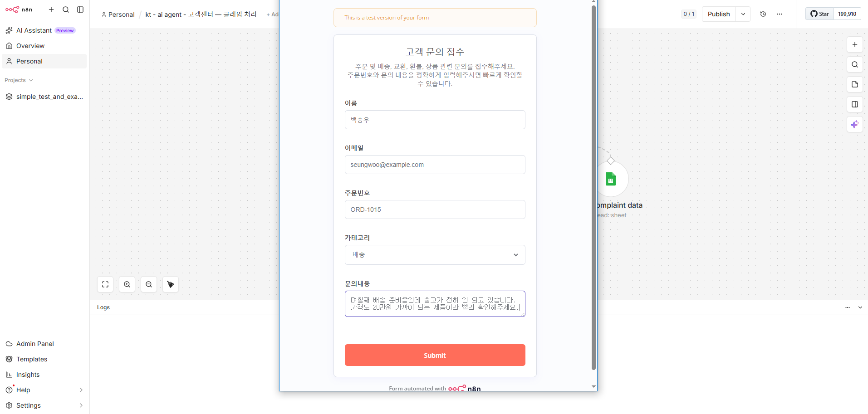Image resolution: width=868 pixels, height=414 pixels.
Task: Click the 이름 name input field
Action: pos(435,120)
